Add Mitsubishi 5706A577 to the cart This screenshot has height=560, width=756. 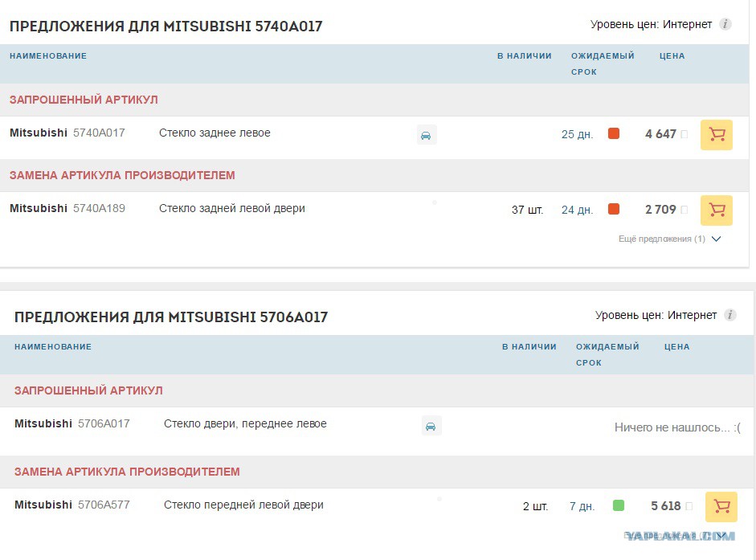tap(721, 506)
